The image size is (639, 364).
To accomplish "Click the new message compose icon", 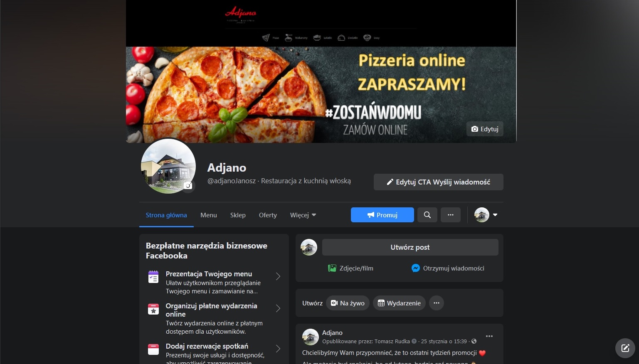I will (x=625, y=348).
